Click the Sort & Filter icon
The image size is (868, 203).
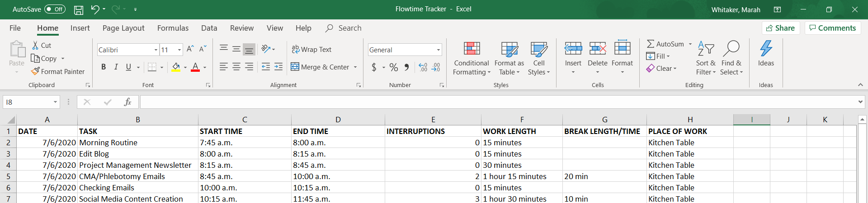[x=705, y=49]
